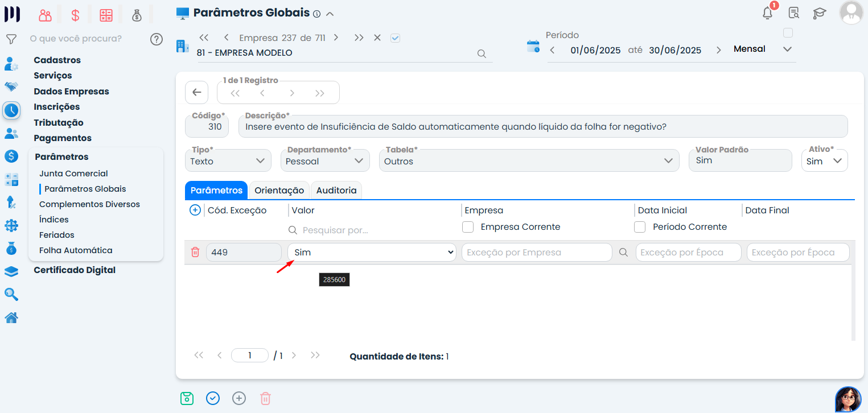The width and height of the screenshot is (868, 413).
Task: Open the graduation cap training icon
Action: (x=820, y=13)
